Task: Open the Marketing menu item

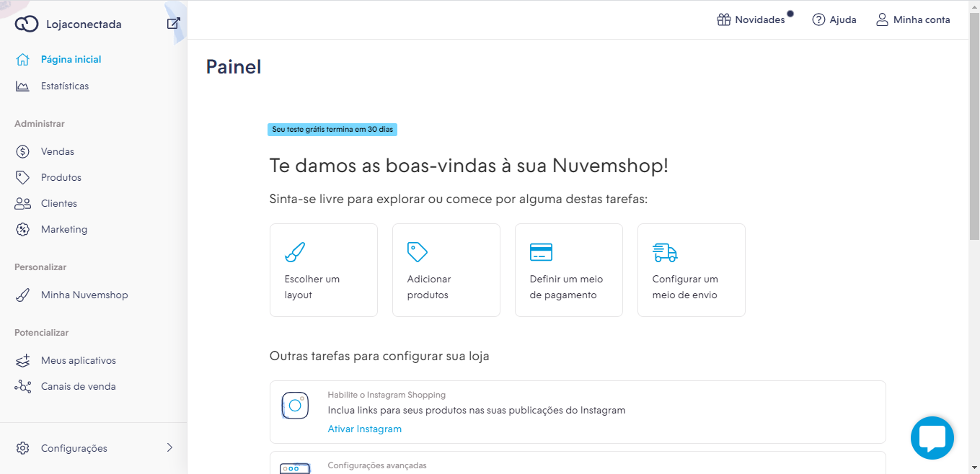Action: 64,230
